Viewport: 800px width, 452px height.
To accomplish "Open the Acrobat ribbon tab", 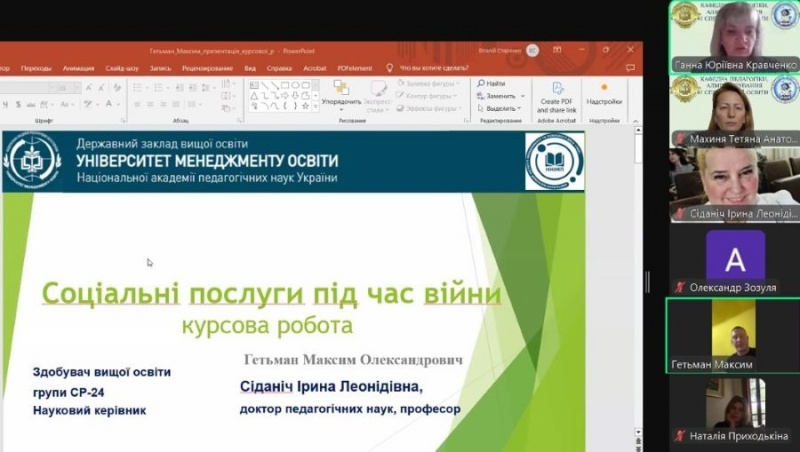I will [315, 68].
